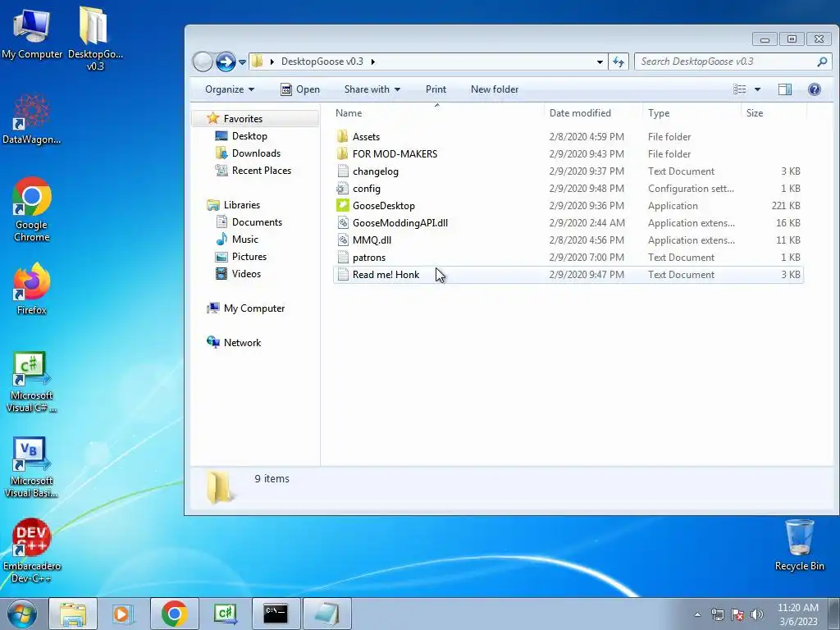This screenshot has height=630, width=840.
Task: Go to Desktop in navigation pane
Action: pos(249,136)
